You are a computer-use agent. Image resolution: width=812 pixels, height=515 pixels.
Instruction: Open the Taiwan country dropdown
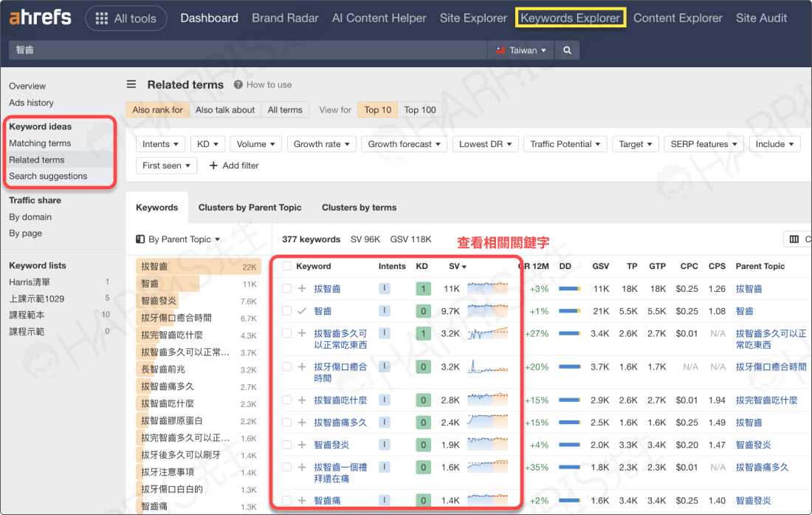pyautogui.click(x=521, y=50)
